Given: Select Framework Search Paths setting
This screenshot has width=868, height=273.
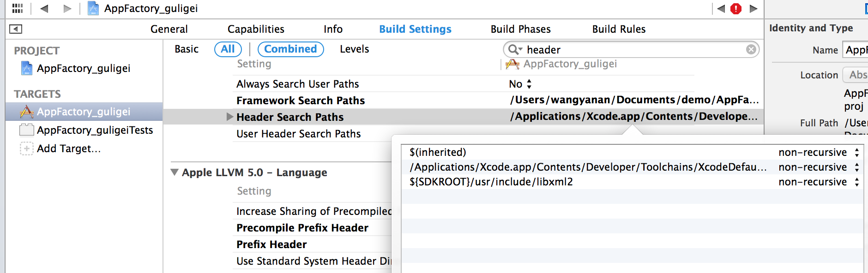Looking at the screenshot, I should (x=301, y=101).
